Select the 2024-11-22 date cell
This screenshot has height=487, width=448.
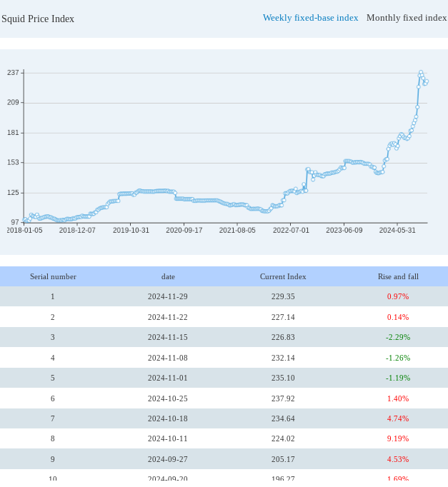(168, 317)
